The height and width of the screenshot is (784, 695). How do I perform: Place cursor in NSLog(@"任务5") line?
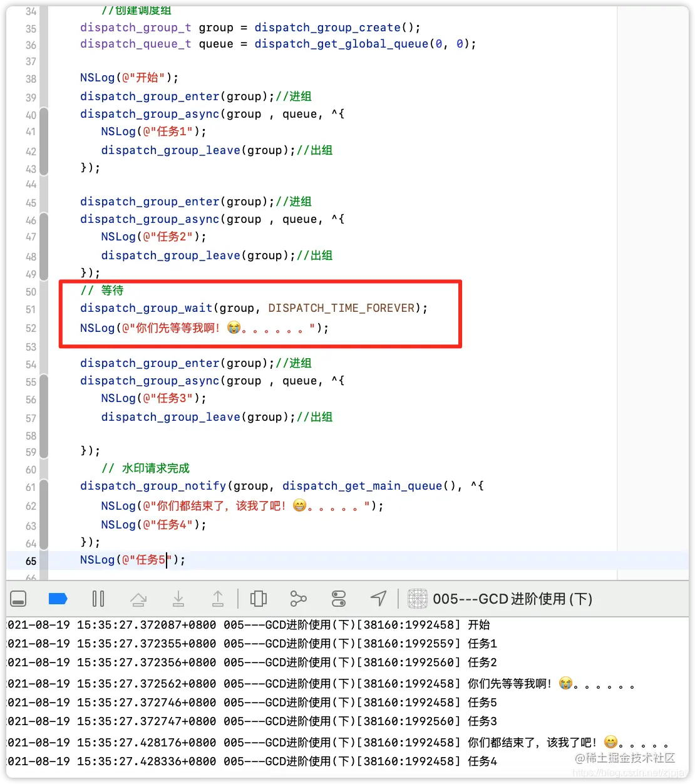click(133, 560)
